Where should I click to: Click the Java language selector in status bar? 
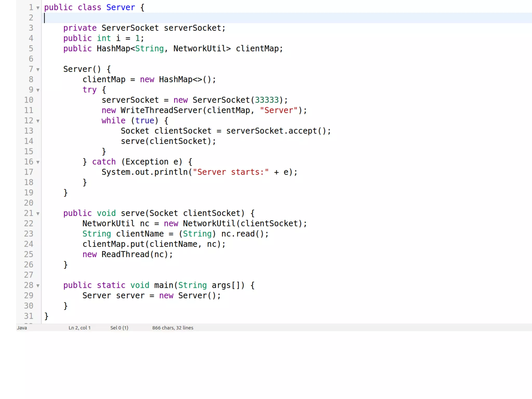[x=22, y=328]
